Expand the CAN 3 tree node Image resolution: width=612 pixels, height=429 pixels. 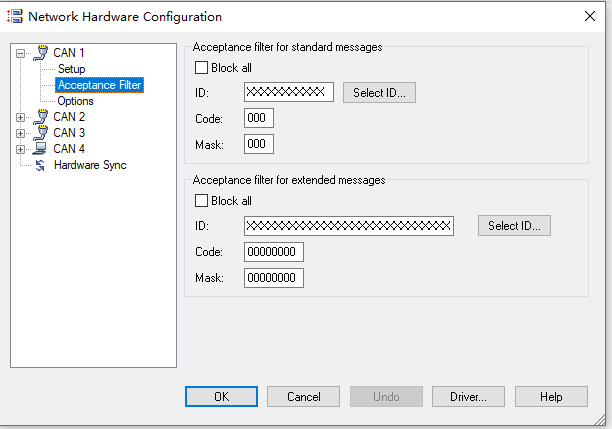[x=21, y=133]
